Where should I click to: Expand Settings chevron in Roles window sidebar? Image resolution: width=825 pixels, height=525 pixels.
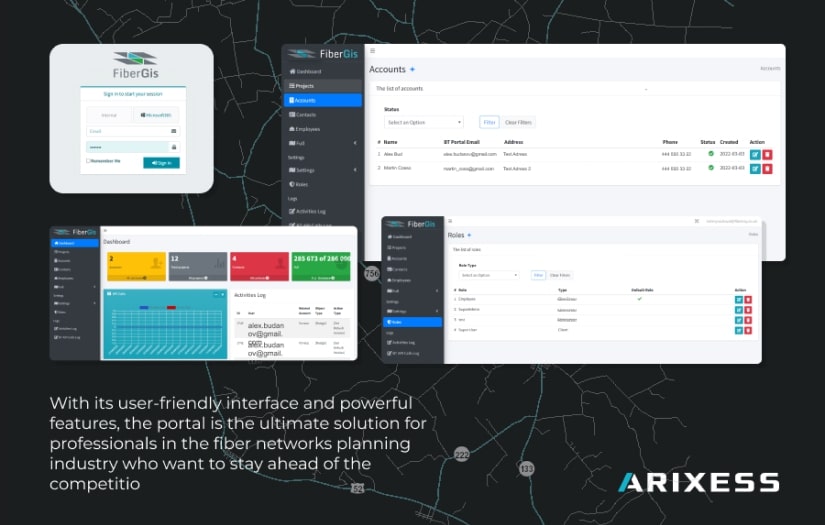pyautogui.click(x=437, y=311)
